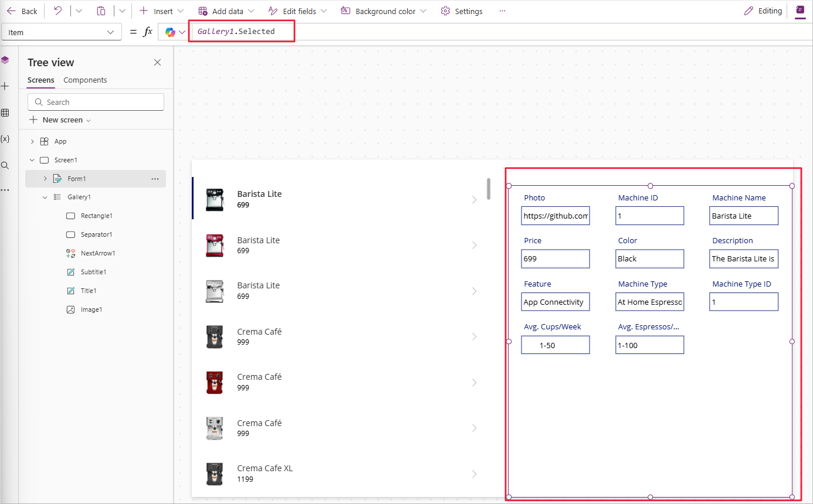
Task: Click the Paste clipboard icon
Action: click(101, 11)
